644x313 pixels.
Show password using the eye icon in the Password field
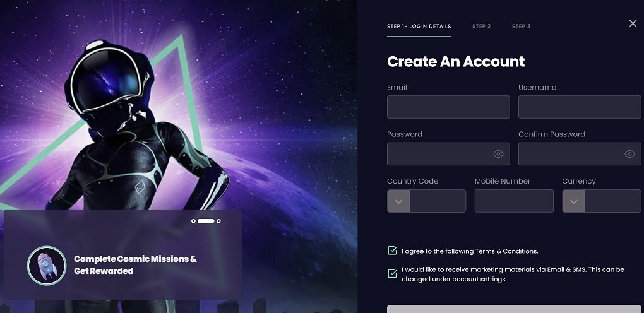[498, 154]
